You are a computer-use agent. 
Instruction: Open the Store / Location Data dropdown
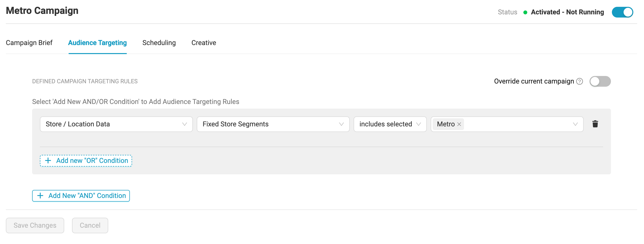116,124
